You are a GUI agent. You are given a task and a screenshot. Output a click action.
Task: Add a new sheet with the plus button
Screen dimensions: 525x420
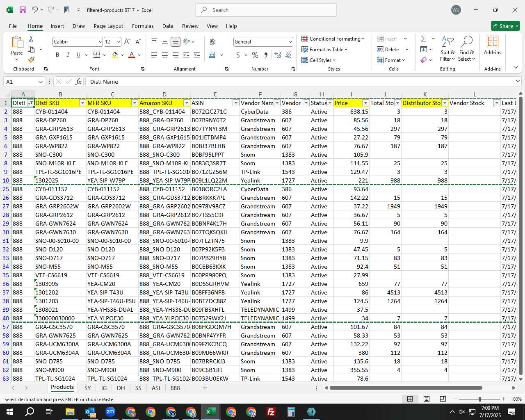(x=205, y=388)
